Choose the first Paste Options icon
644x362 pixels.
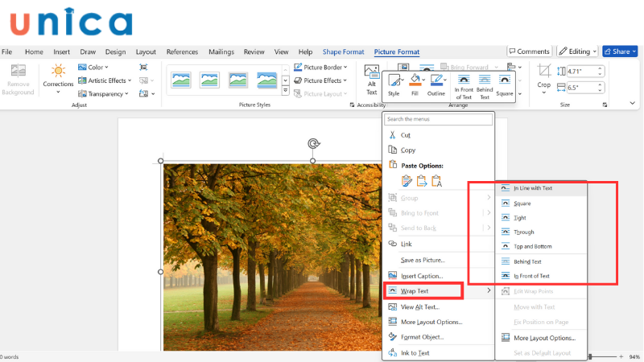pyautogui.click(x=407, y=180)
